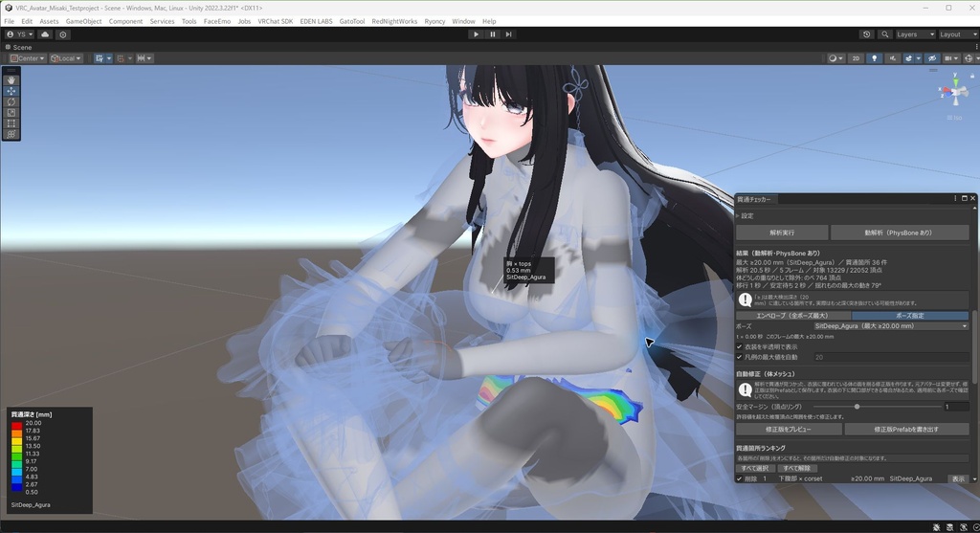Open the GatoTool menu
Screen dimensions: 980x533
[x=352, y=21]
